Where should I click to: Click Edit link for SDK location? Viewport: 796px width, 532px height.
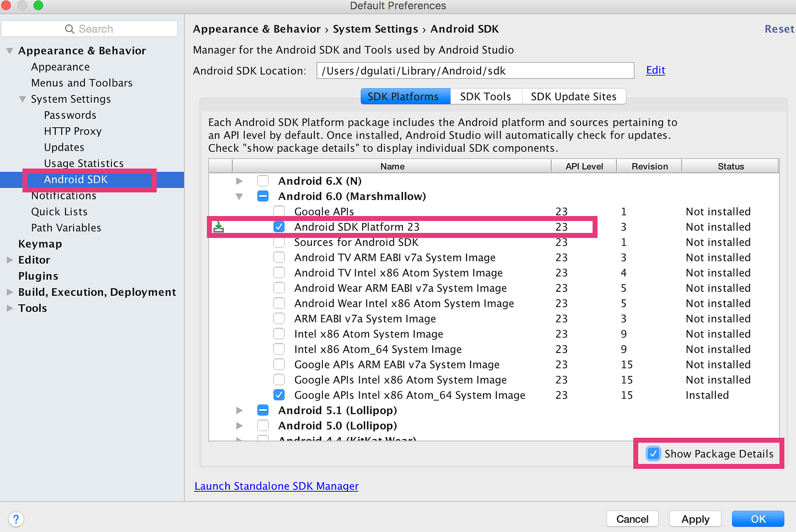655,70
